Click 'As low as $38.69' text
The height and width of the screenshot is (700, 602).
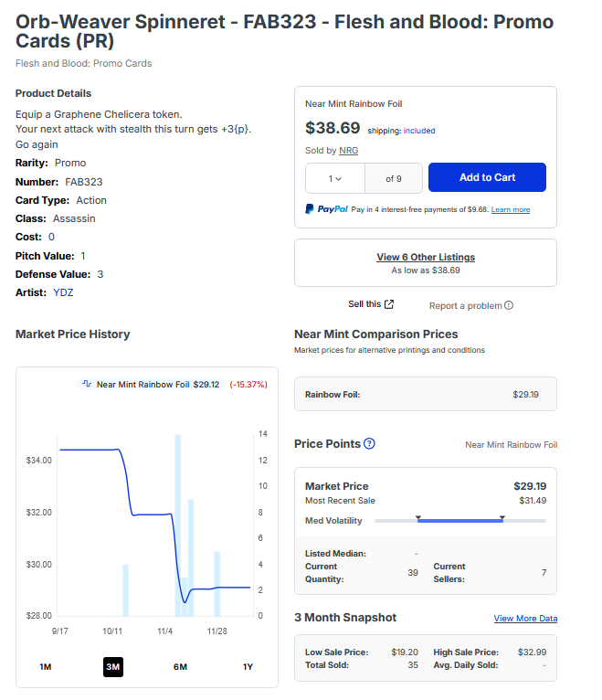(x=426, y=270)
